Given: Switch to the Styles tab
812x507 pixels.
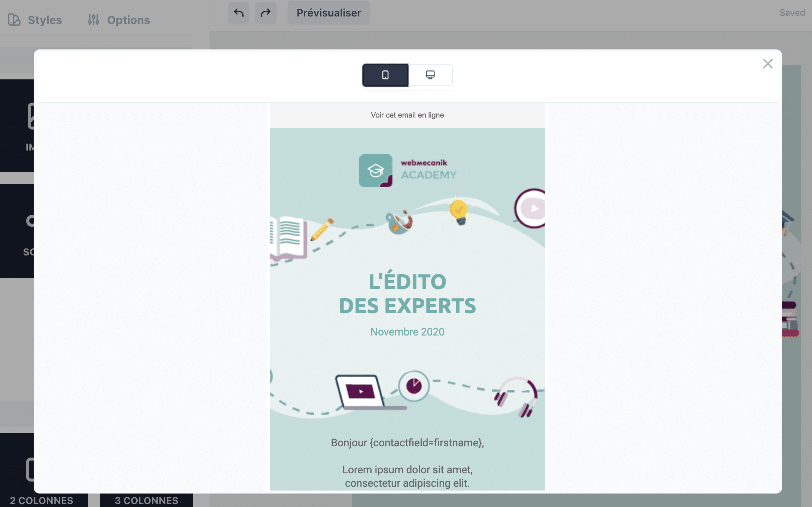Looking at the screenshot, I should pos(35,19).
